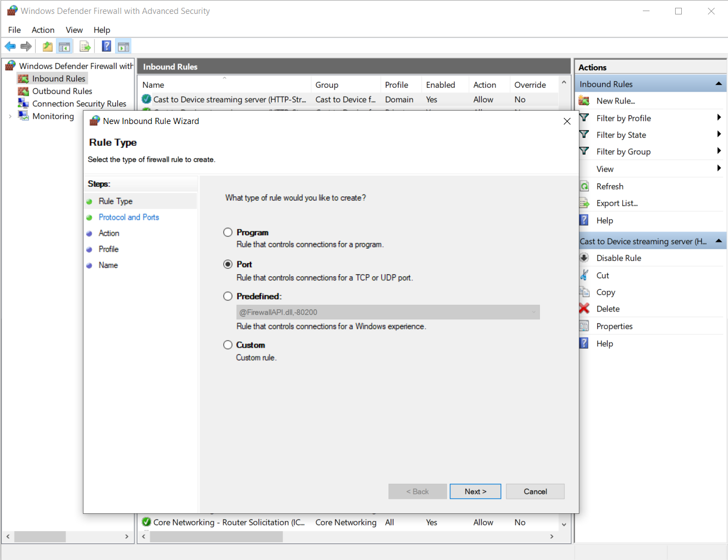The width and height of the screenshot is (728, 560).
Task: Click the Cut scissors icon
Action: point(584,275)
